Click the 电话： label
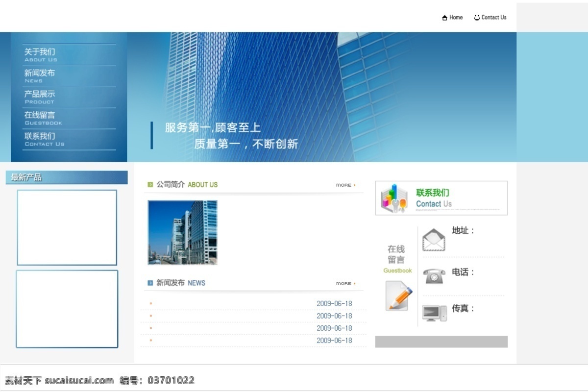Image resolution: width=588 pixels, height=392 pixels. [x=463, y=272]
